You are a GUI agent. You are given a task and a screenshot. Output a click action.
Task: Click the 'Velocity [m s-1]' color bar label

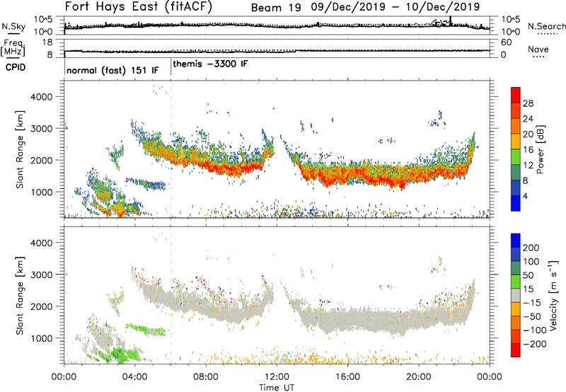tap(553, 295)
